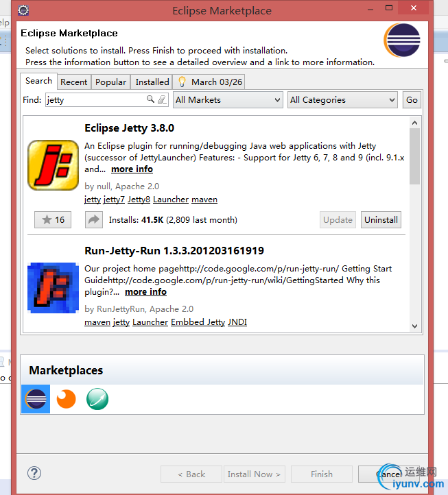Click the Embbed Jetty tag link
Viewport: 448px width, 495px height.
[x=198, y=322]
